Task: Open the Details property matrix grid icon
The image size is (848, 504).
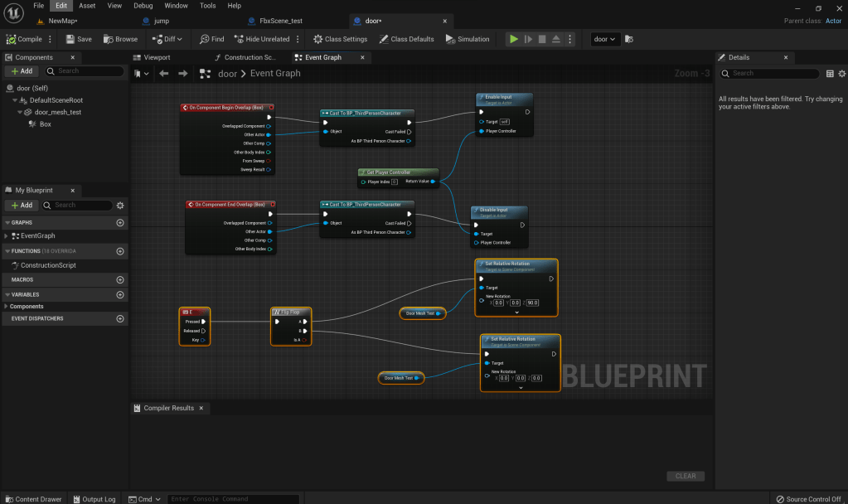Action: pos(830,73)
